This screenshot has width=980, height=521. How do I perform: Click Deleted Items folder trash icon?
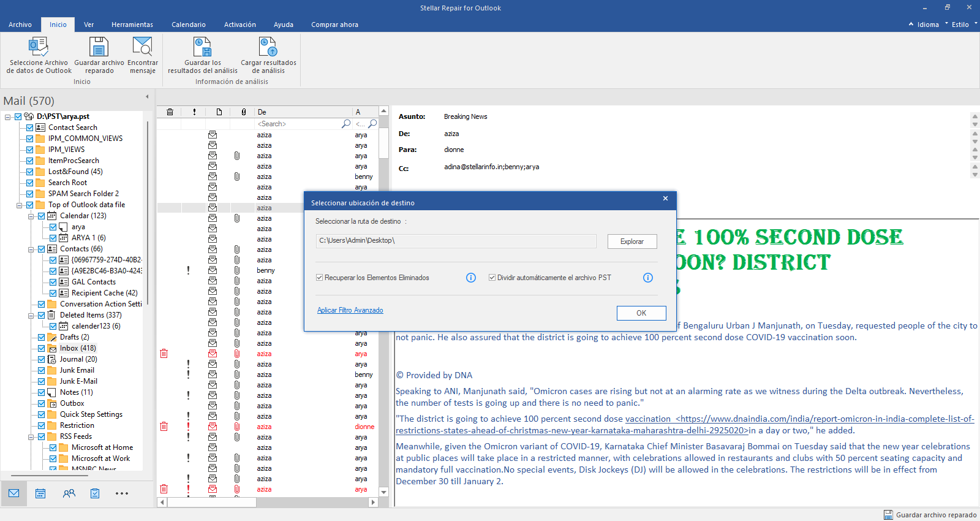[x=51, y=315]
